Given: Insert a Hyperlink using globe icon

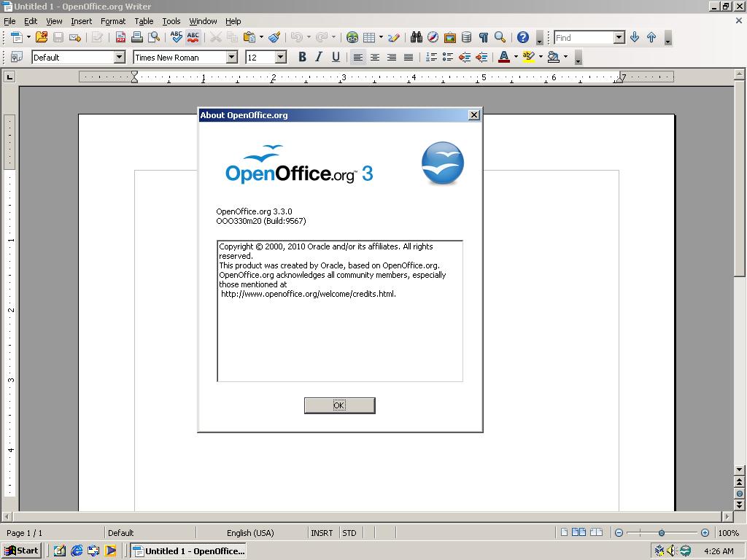Looking at the screenshot, I should click(x=352, y=37).
